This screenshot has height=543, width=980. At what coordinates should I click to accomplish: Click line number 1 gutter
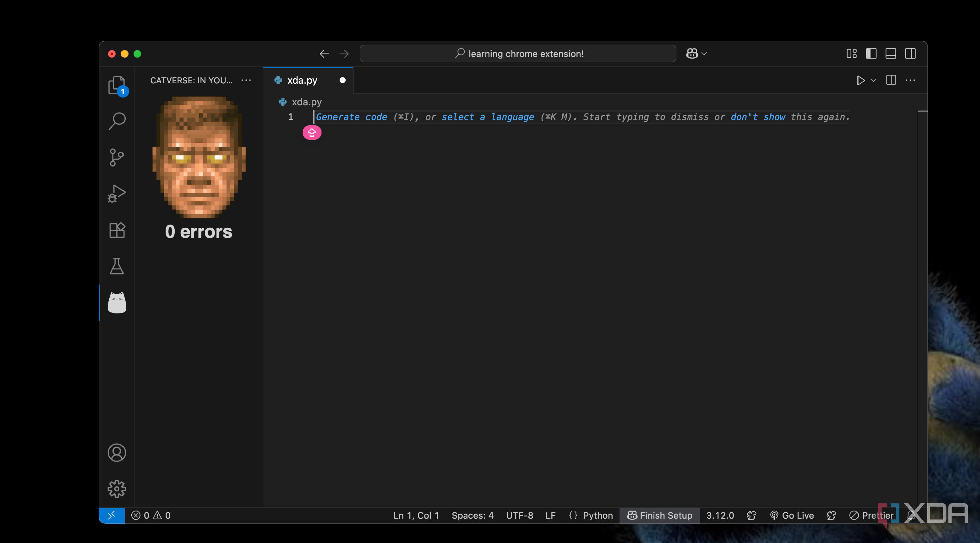click(291, 117)
